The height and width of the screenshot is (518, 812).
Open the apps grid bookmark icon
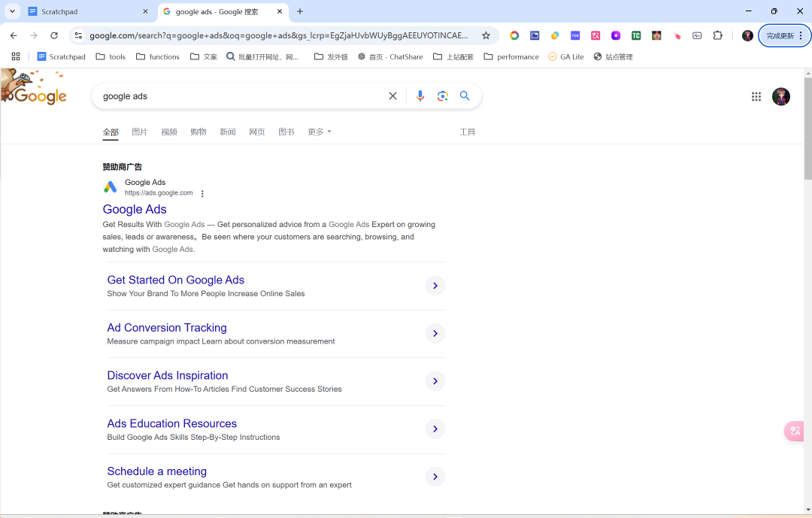(x=16, y=56)
